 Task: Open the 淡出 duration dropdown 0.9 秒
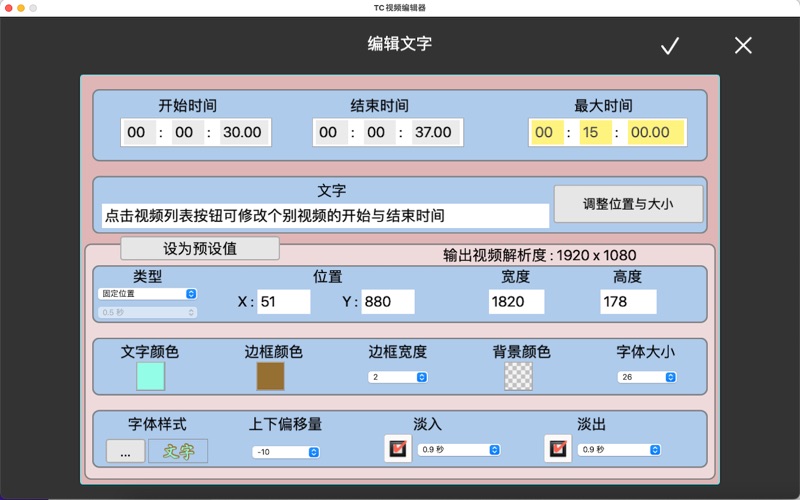619,449
